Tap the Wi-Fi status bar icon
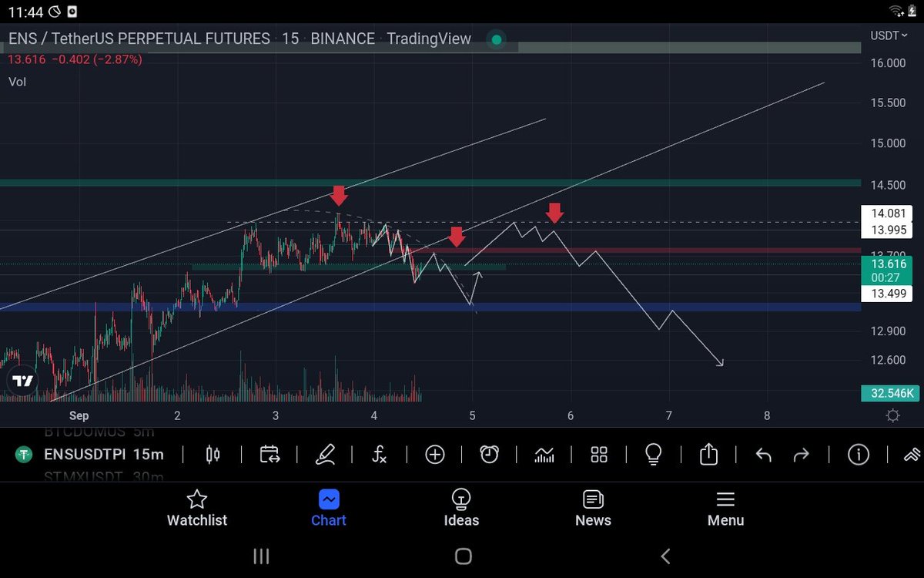924x578 pixels. coord(896,11)
